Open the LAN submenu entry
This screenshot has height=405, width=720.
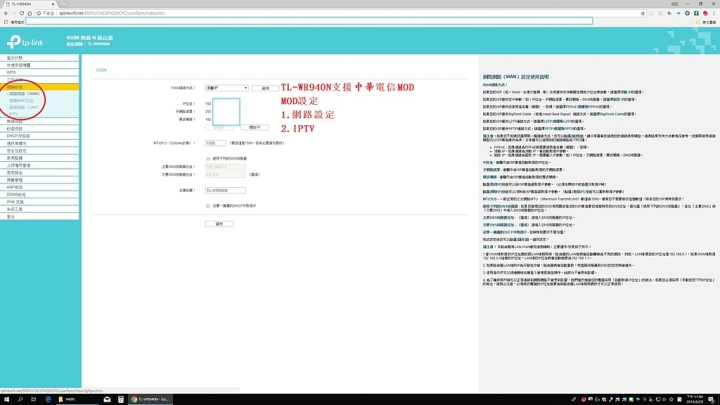(x=24, y=107)
